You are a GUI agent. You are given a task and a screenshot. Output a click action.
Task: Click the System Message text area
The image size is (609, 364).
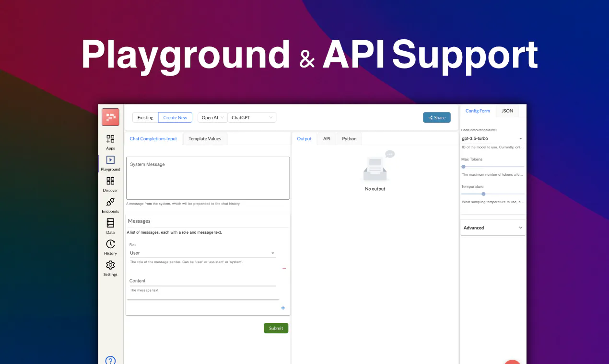(208, 178)
